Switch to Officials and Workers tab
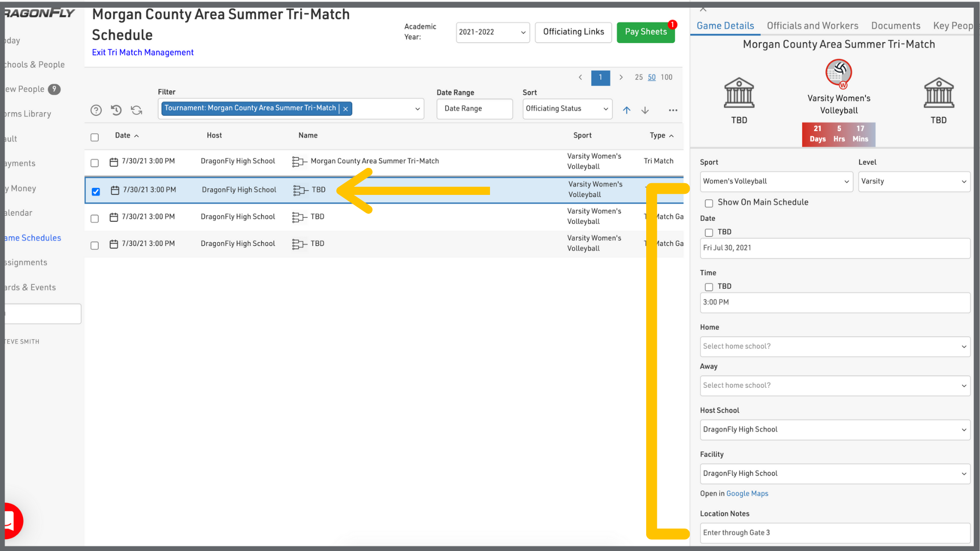The width and height of the screenshot is (980, 551). (812, 26)
